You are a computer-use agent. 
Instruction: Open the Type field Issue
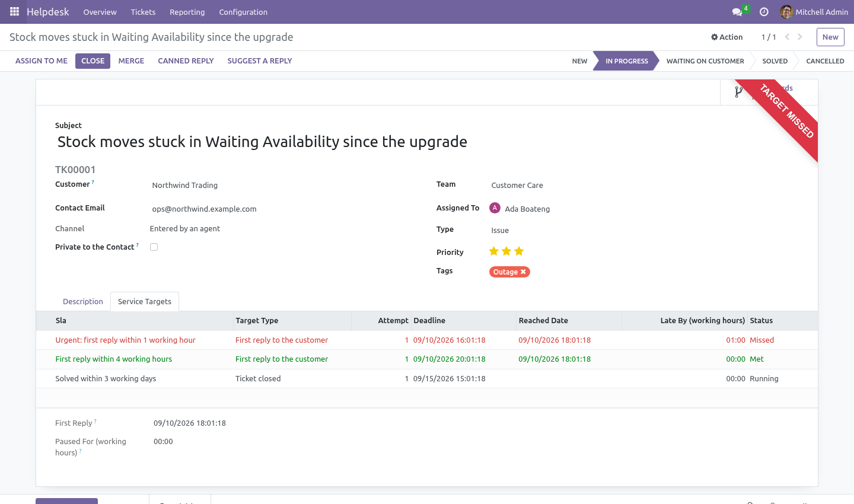tap(643, 231)
